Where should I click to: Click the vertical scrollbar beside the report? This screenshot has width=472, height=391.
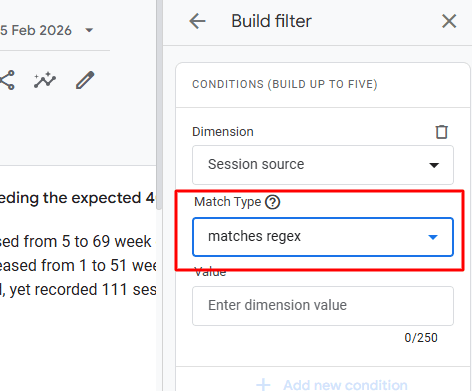tap(159, 105)
